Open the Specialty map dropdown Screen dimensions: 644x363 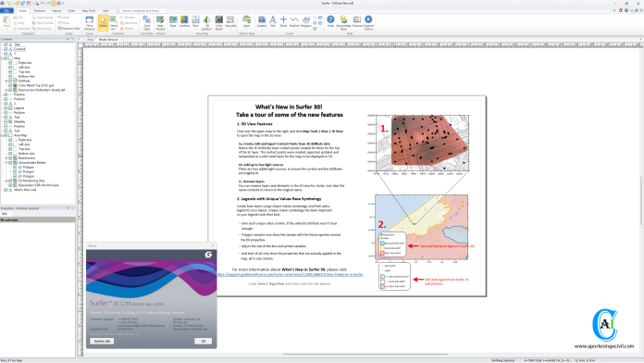pos(230,29)
